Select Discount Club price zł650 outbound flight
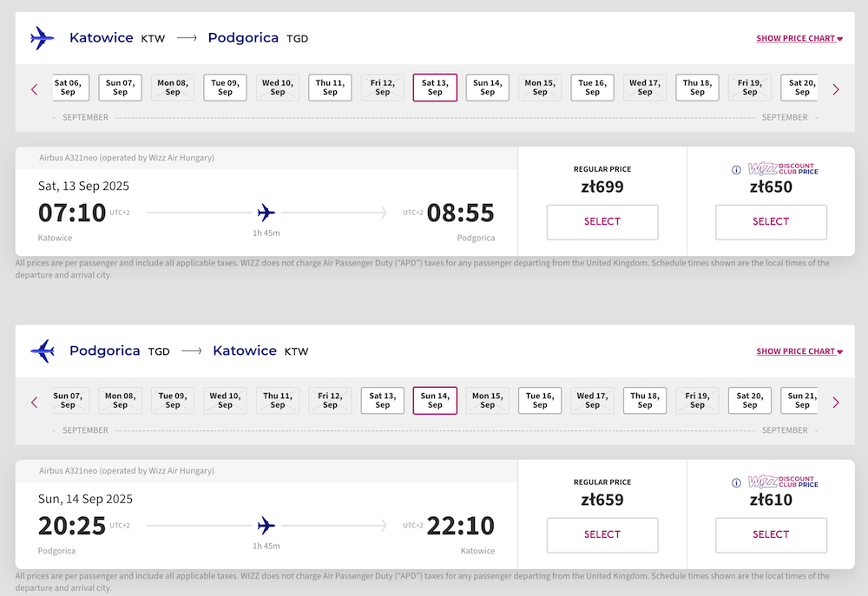The image size is (868, 596). [771, 222]
